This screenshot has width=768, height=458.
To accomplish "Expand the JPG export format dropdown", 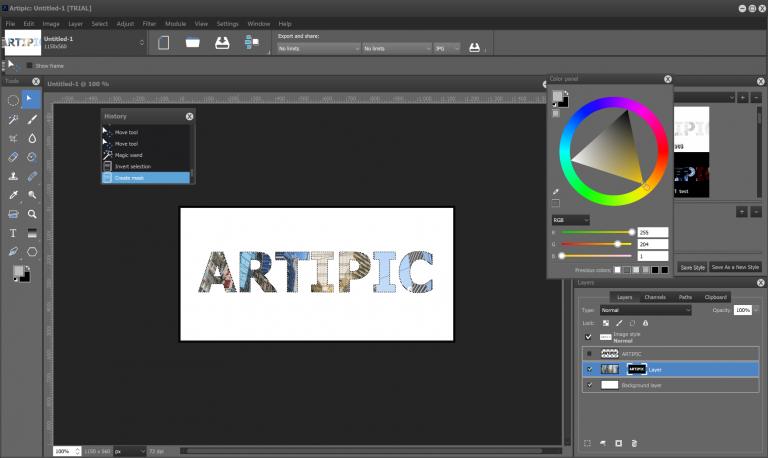I will click(x=447, y=48).
